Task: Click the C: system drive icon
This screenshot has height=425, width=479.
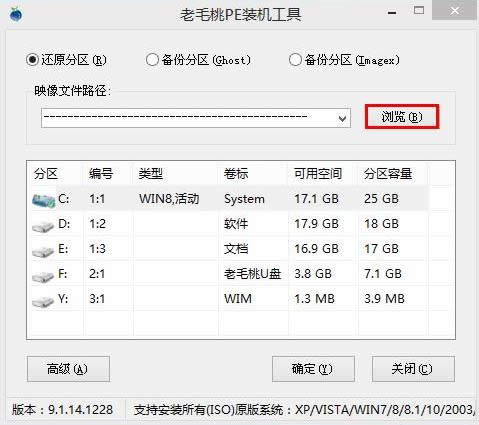Action: click(44, 201)
